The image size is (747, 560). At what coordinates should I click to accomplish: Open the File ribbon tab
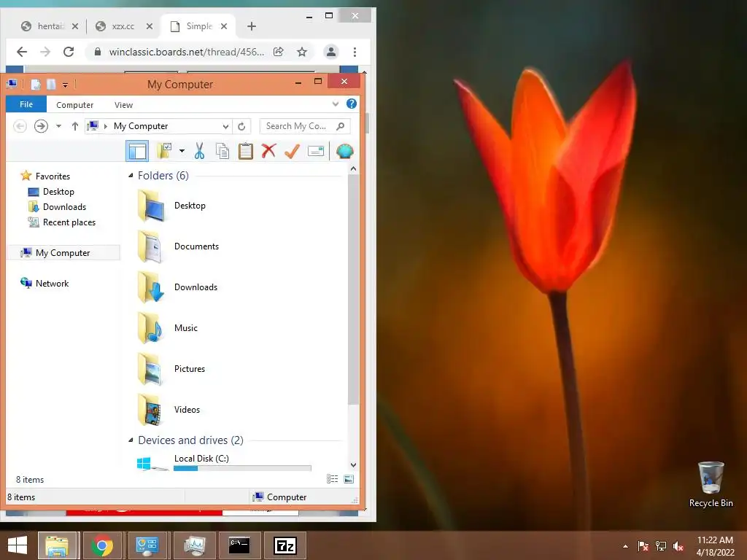point(26,104)
